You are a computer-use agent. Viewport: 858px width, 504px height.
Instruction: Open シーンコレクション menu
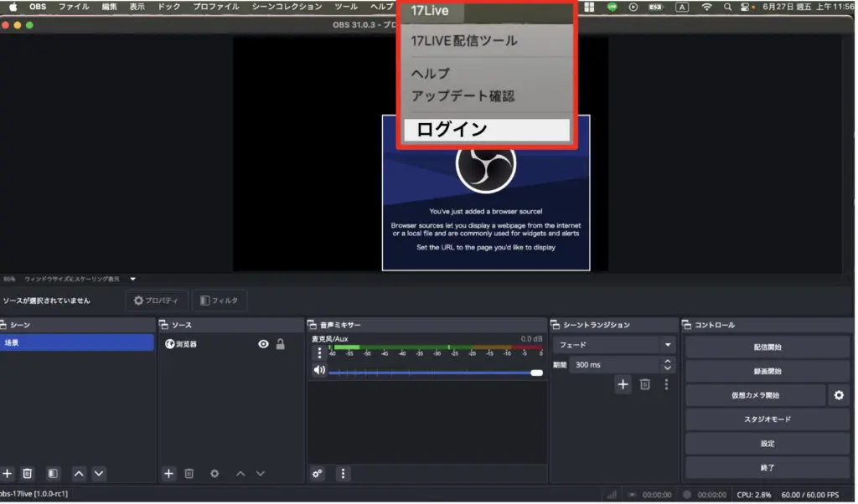[x=287, y=7]
